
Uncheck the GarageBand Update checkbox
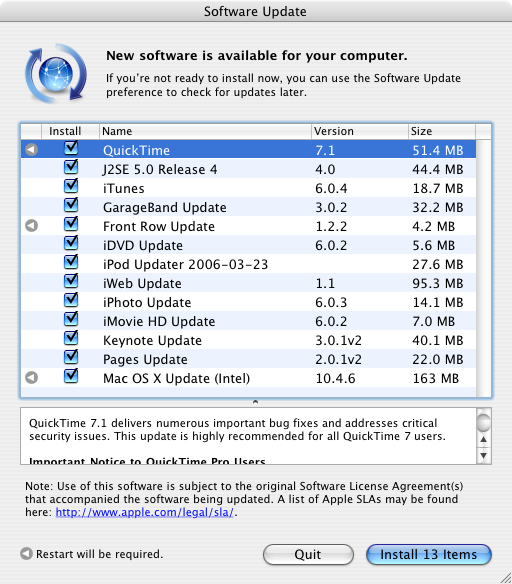click(71, 205)
